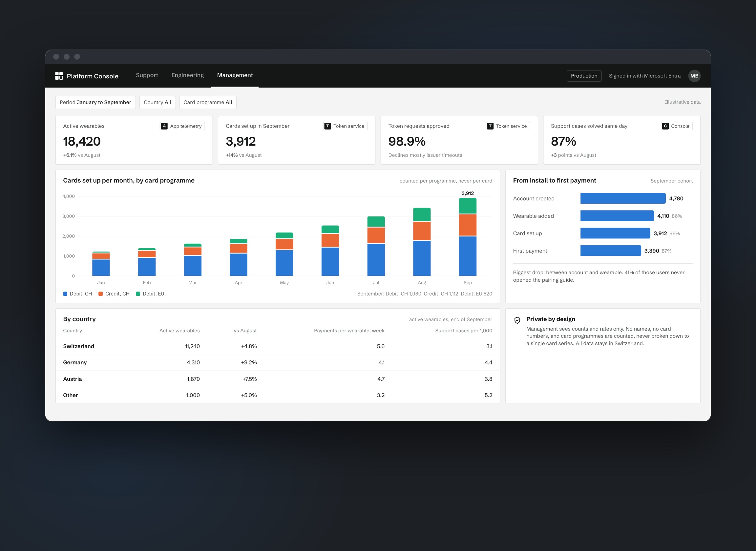The width and height of the screenshot is (756, 551).
Task: Click the shield icon beside Private by design
Action: pos(517,320)
